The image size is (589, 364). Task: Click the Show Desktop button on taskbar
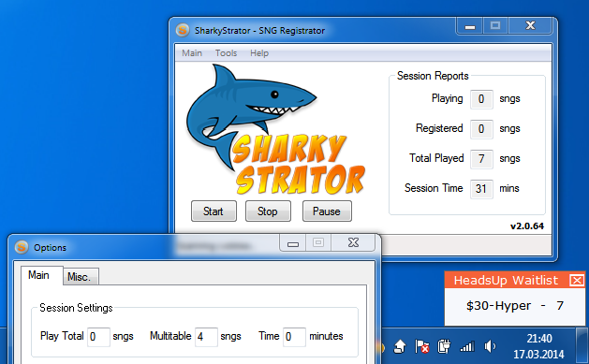coord(582,346)
